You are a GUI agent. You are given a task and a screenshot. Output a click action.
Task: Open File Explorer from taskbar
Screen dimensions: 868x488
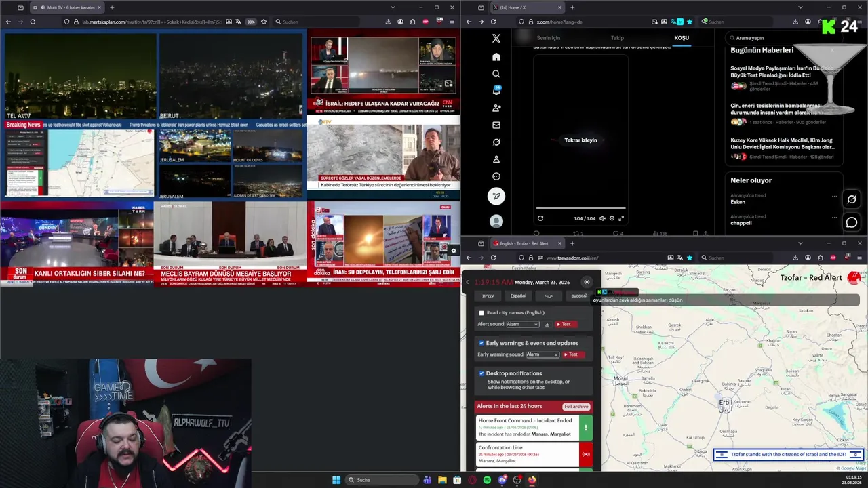pos(442,480)
